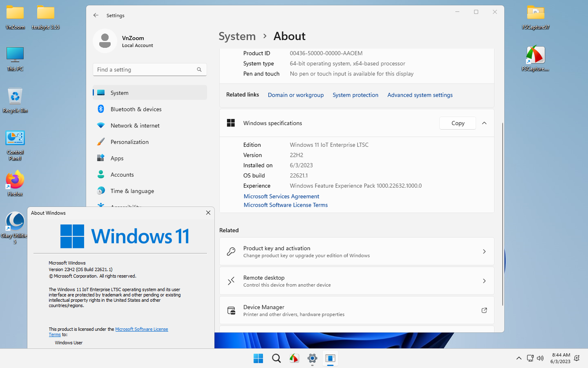Open Bluetooth & devices settings
This screenshot has width=588, height=368.
[x=150, y=109]
